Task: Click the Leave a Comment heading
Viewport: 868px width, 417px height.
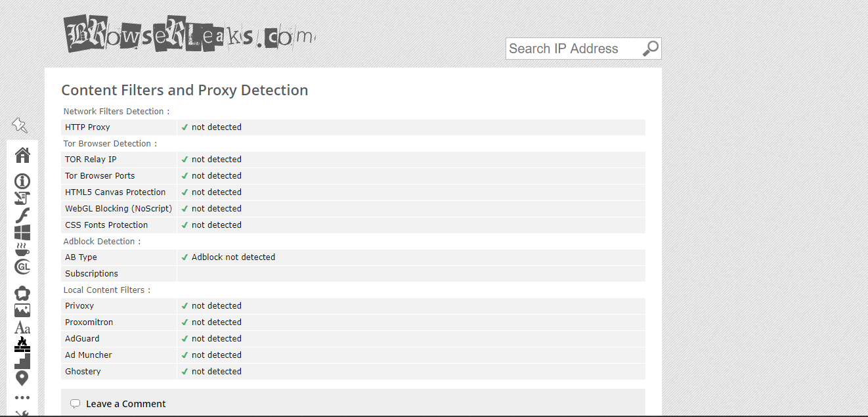Action: point(125,404)
